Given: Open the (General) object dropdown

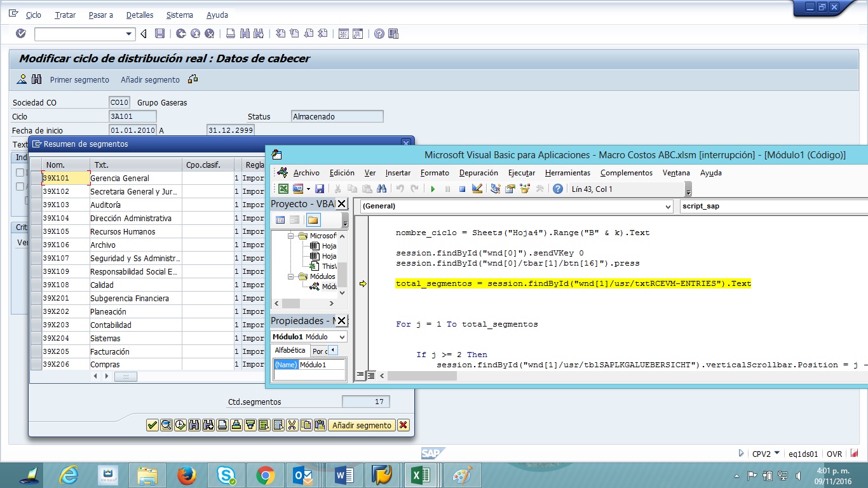Looking at the screenshot, I should 667,207.
